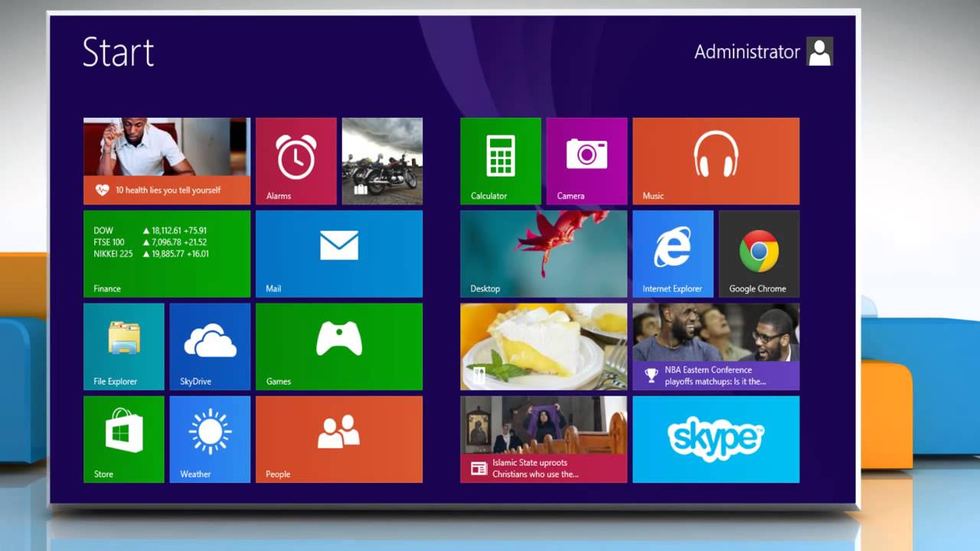The width and height of the screenshot is (980, 551).
Task: Open the Finance stocks tile
Action: click(167, 253)
